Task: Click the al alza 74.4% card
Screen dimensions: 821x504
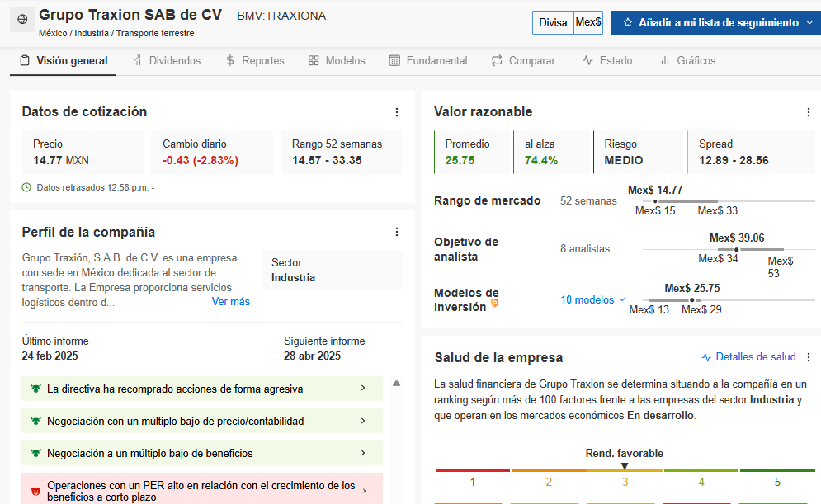Action: click(550, 152)
